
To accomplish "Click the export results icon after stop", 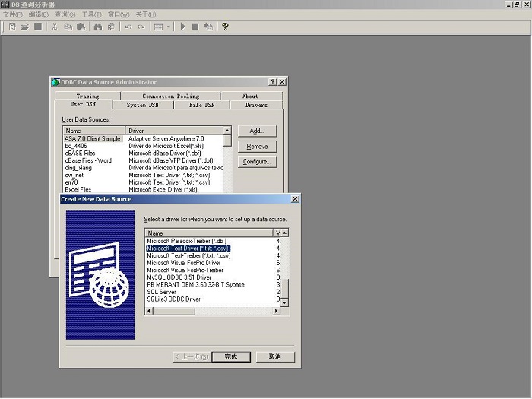I will click(x=208, y=27).
